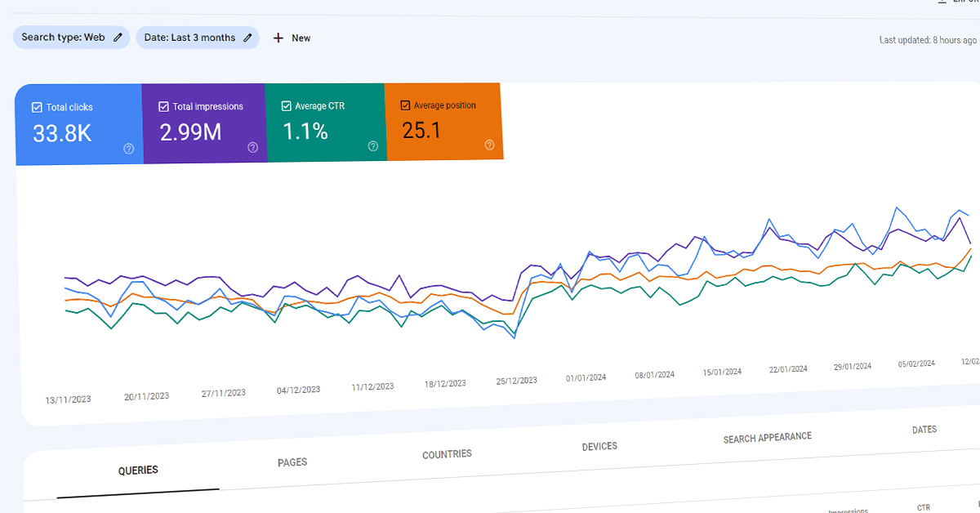The width and height of the screenshot is (980, 513).
Task: Open help icon on Average CTR card
Action: tap(373, 146)
